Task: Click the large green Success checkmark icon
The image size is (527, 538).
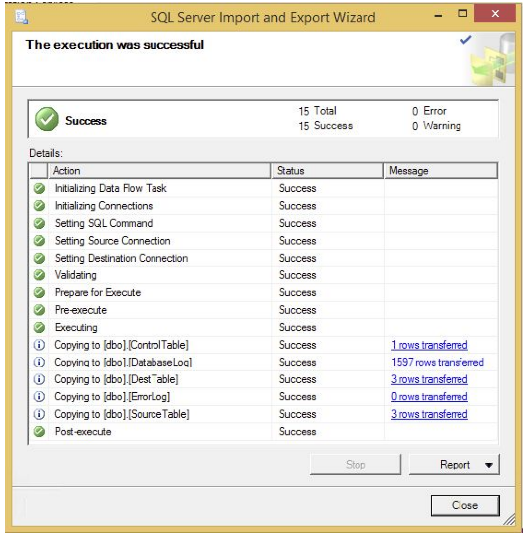Action: tap(47, 119)
